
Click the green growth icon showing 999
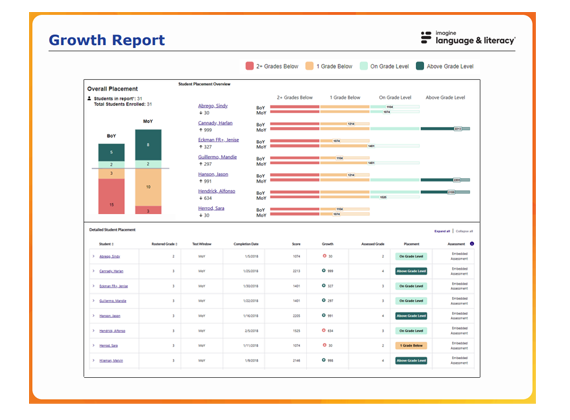click(324, 271)
